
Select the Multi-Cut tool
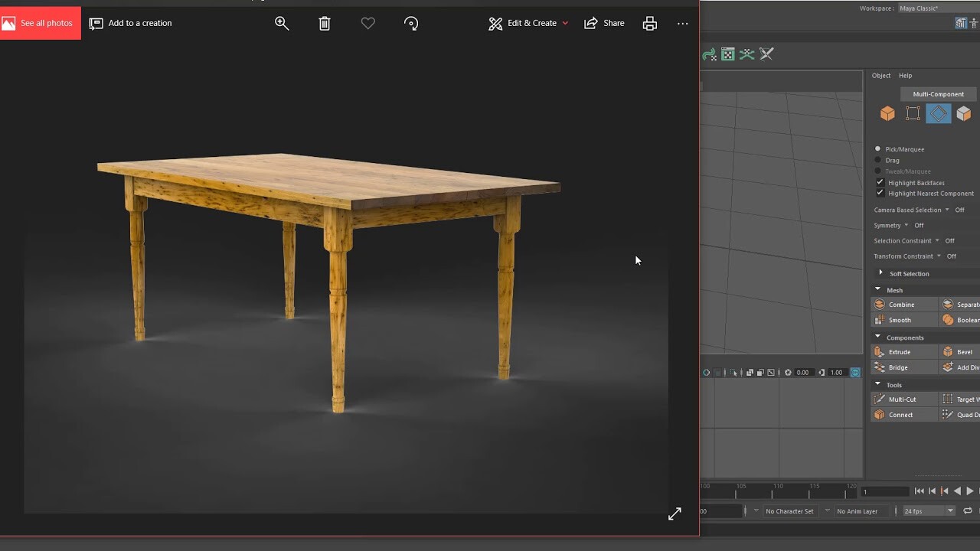[x=903, y=399]
